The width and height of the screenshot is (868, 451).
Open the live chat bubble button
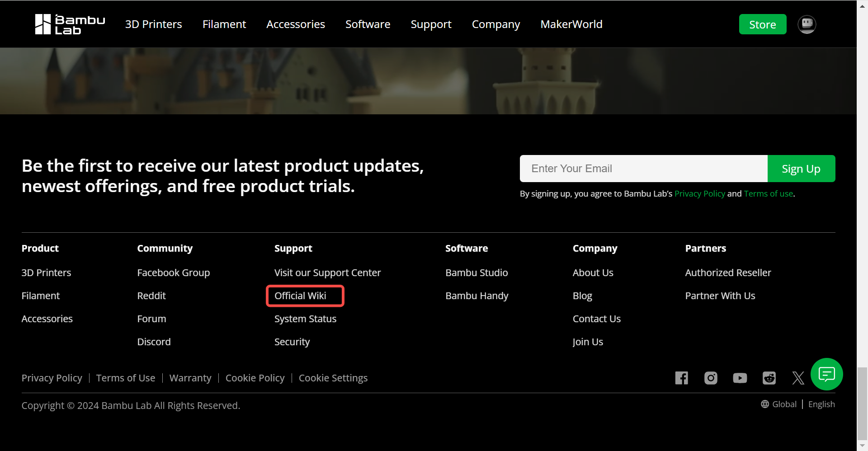click(x=827, y=374)
